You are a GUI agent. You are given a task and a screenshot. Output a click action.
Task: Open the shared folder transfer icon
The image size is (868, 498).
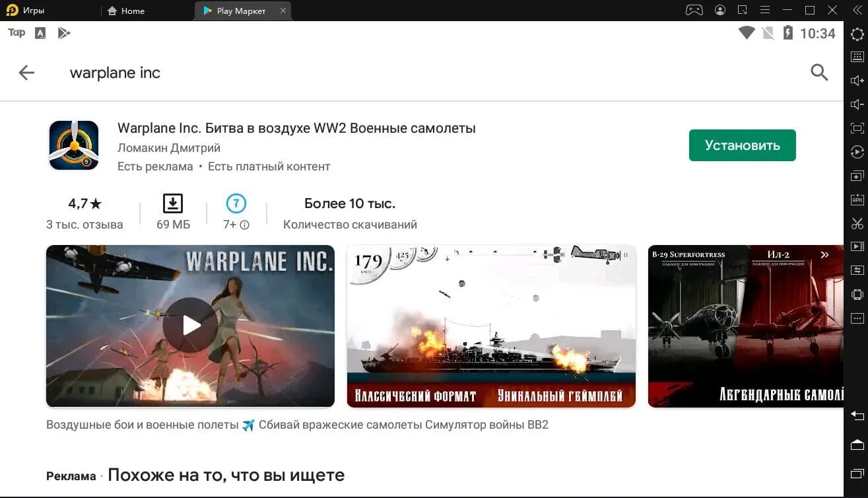pos(857,270)
